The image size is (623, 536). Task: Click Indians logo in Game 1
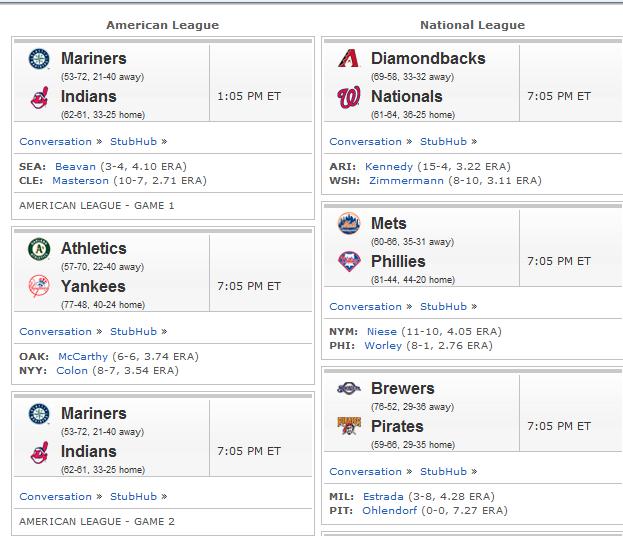coord(40,97)
